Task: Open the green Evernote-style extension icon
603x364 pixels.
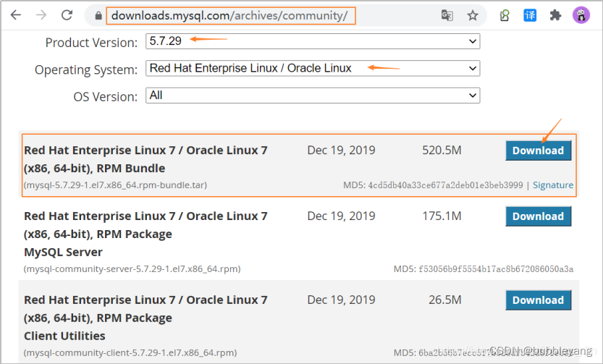Action: (504, 15)
